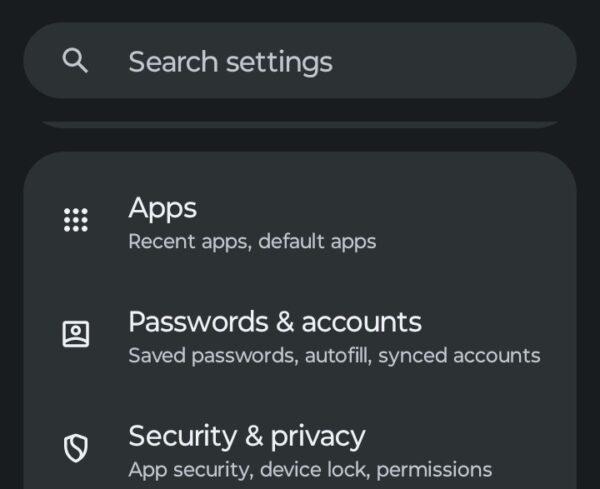Viewport: 600px width, 489px height.
Task: Open Security & privacy settings
Action: click(x=300, y=450)
